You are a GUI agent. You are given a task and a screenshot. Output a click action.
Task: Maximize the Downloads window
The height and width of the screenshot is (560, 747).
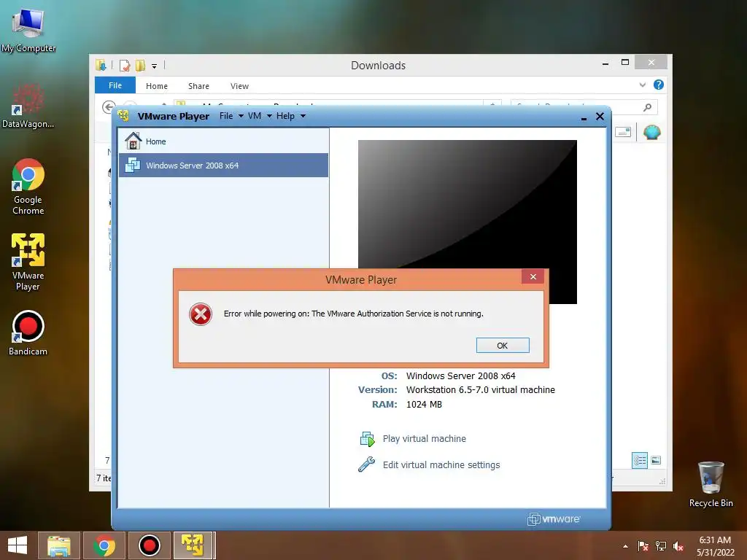tap(625, 63)
